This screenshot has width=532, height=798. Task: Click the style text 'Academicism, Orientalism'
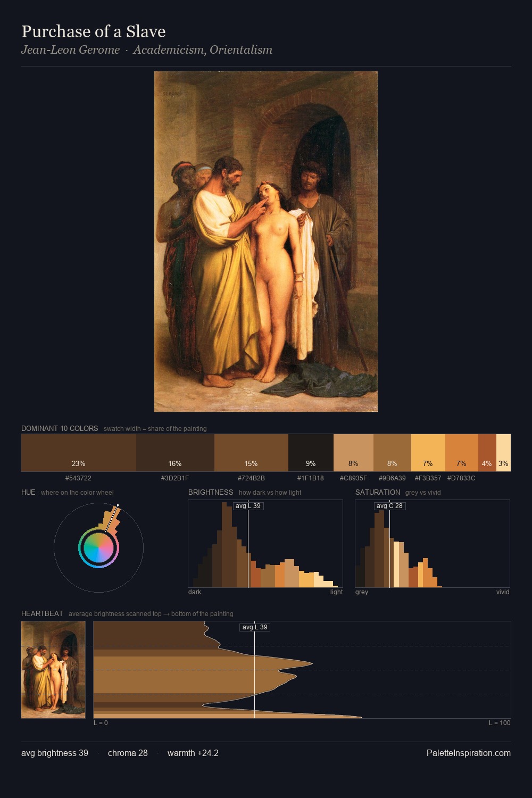click(x=203, y=50)
